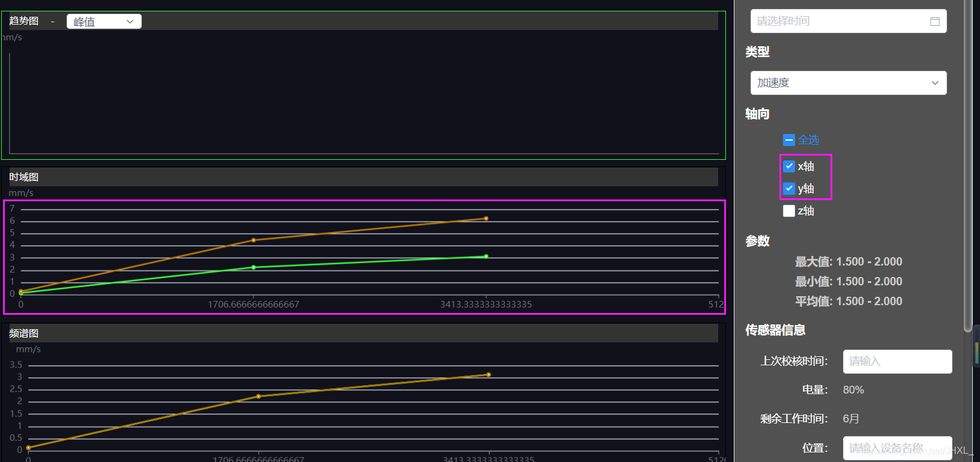Click the 参数 section heading
Image resolution: width=980 pixels, height=462 pixels.
point(757,242)
